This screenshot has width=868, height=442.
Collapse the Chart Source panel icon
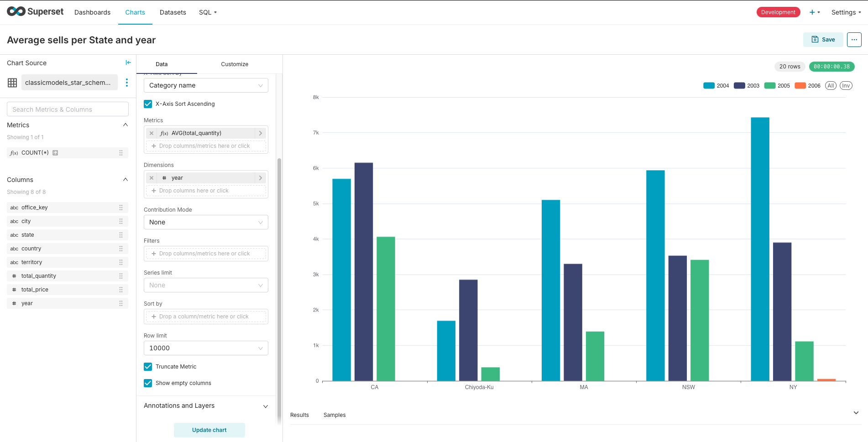coord(128,62)
